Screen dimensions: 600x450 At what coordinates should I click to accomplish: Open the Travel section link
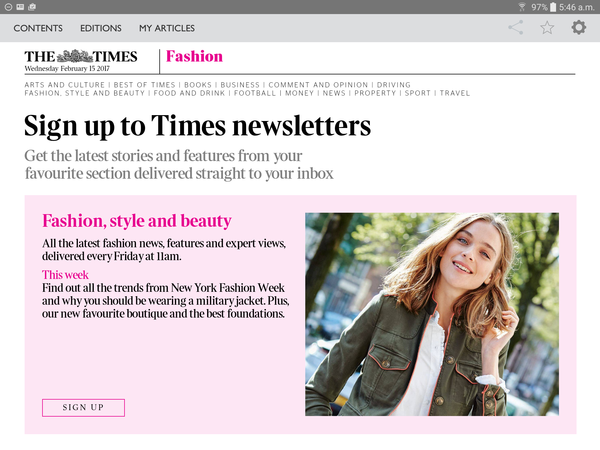pyautogui.click(x=455, y=93)
